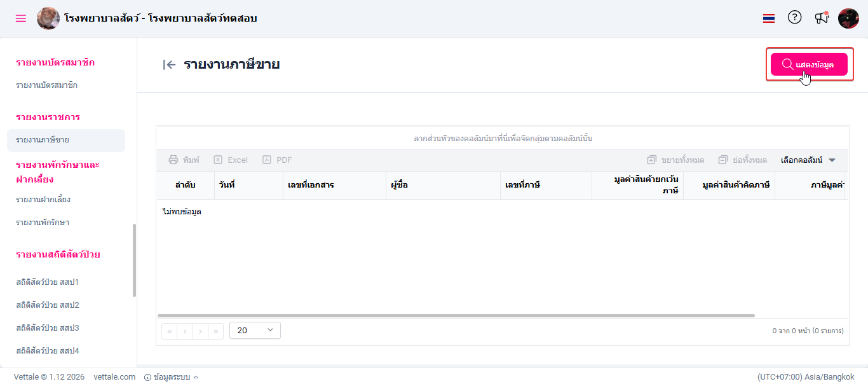
Task: Click รายงานสถิติสัตว์ป่วย section heading
Action: pyautogui.click(x=58, y=254)
